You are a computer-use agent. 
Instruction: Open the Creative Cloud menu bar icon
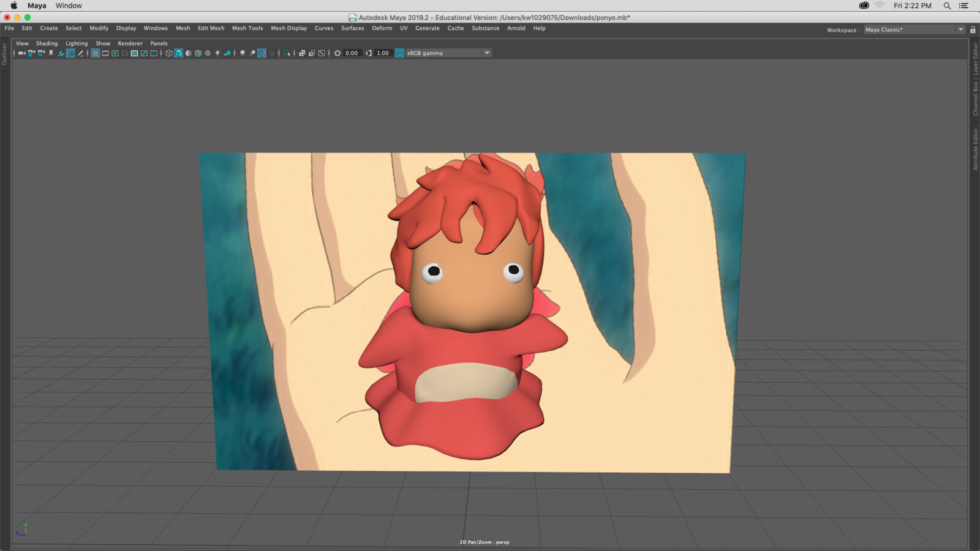pos(864,6)
